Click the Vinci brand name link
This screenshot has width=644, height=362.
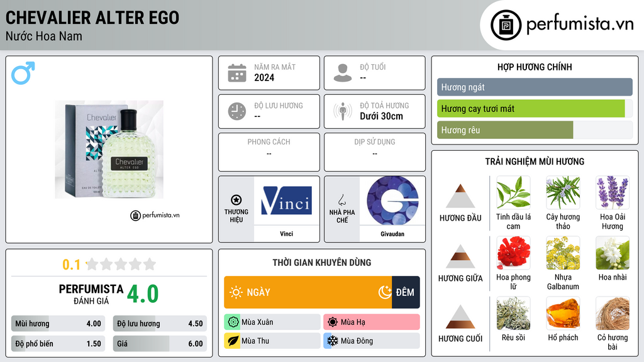tap(287, 234)
